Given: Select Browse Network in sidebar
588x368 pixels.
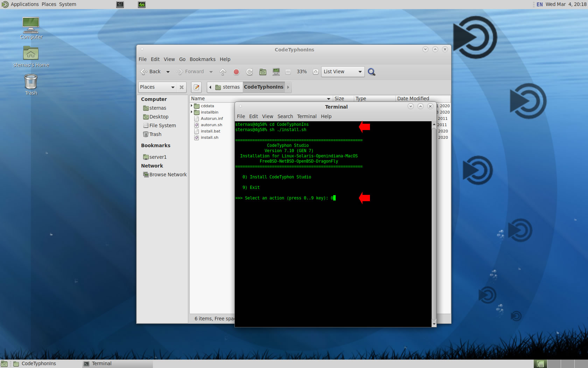Looking at the screenshot, I should pos(165,175).
